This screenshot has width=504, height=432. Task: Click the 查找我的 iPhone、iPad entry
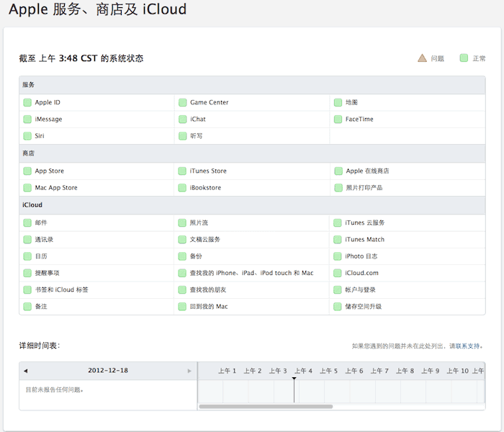click(251, 273)
